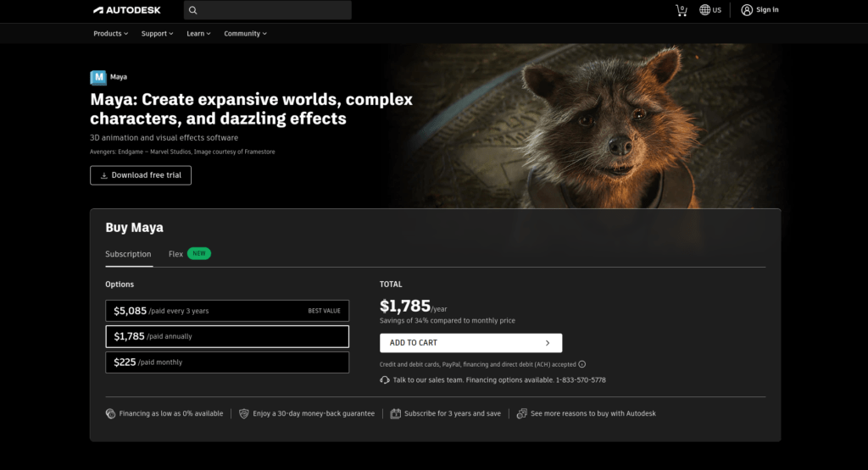
Task: Click the $1,785 /year total price
Action: pyautogui.click(x=413, y=306)
